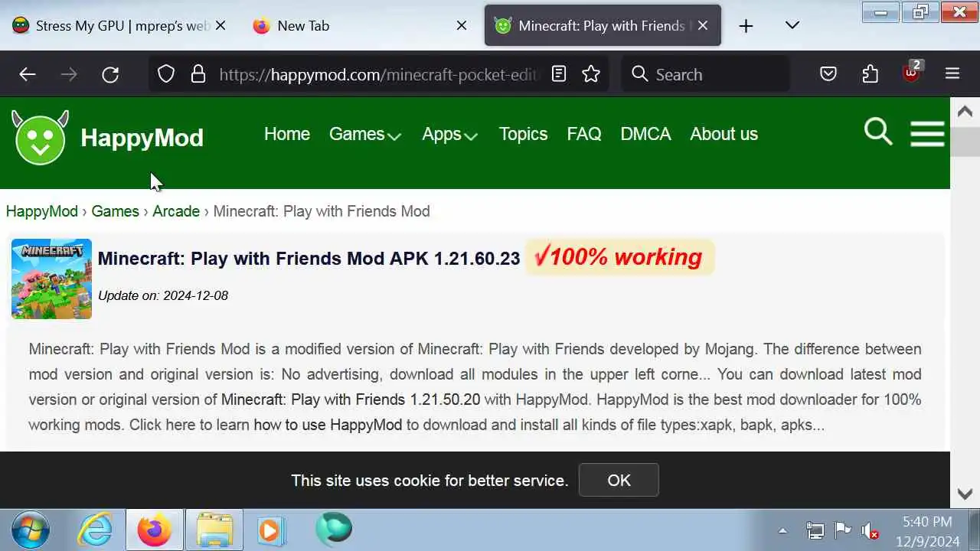
Task: Close the Minecraft: Play with Friends tab
Action: (703, 25)
